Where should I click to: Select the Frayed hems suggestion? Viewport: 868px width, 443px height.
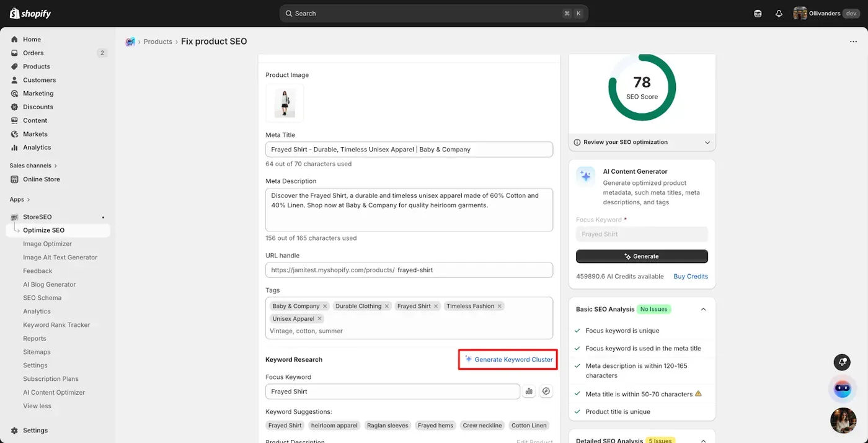(x=435, y=426)
